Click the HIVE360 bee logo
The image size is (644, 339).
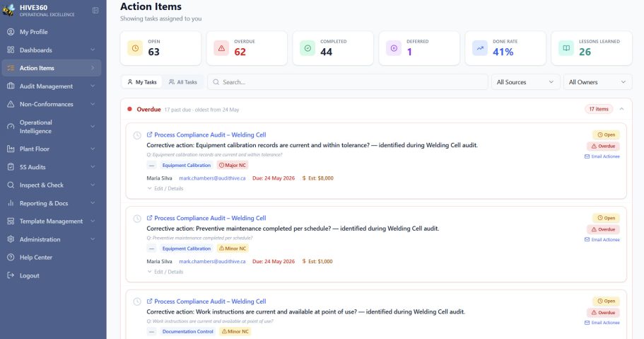coord(8,10)
